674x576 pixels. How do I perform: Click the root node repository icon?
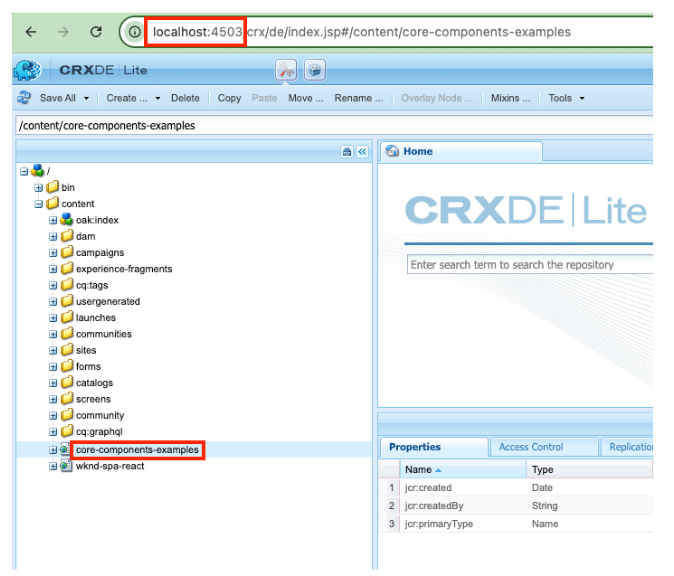point(38,171)
